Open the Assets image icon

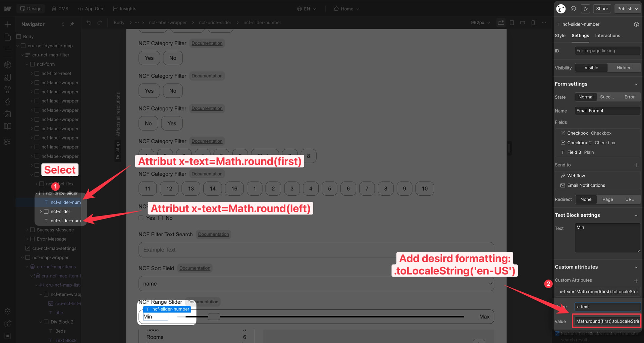[x=7, y=114]
